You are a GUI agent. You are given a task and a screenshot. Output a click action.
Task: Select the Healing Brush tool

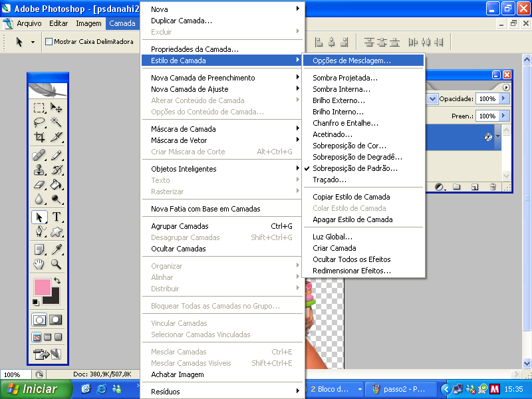click(39, 156)
